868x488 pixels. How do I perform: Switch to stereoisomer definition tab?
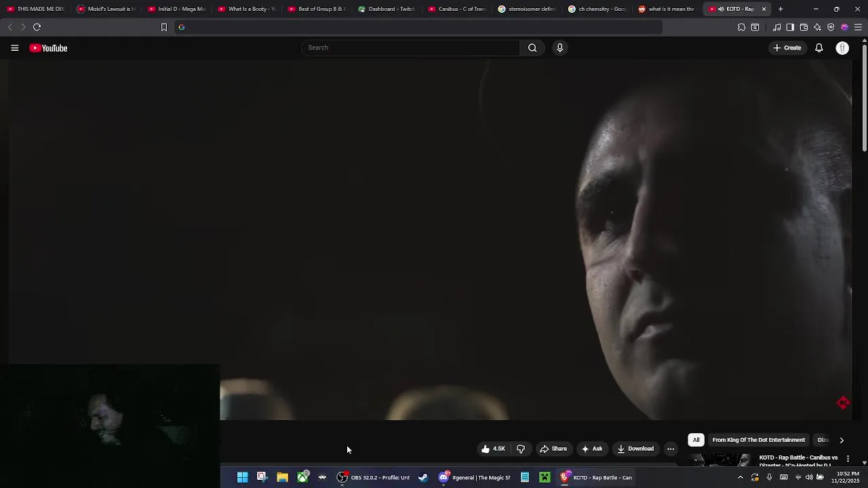[x=527, y=9]
